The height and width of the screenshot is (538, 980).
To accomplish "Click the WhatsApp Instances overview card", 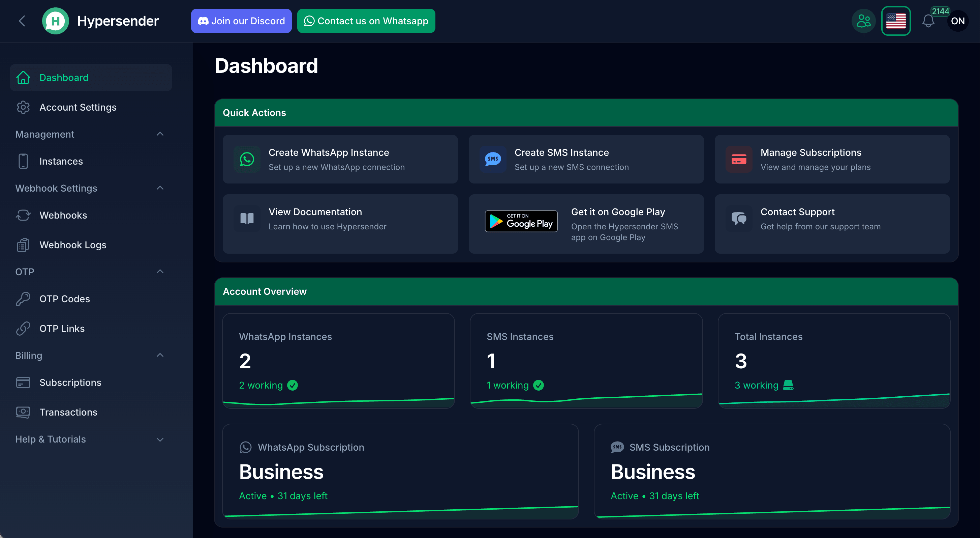I will [x=339, y=361].
